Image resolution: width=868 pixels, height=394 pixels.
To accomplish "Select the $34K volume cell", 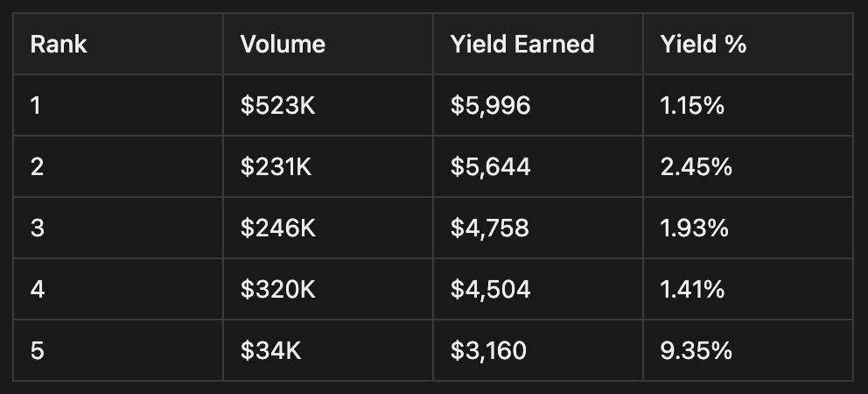I will point(271,351).
